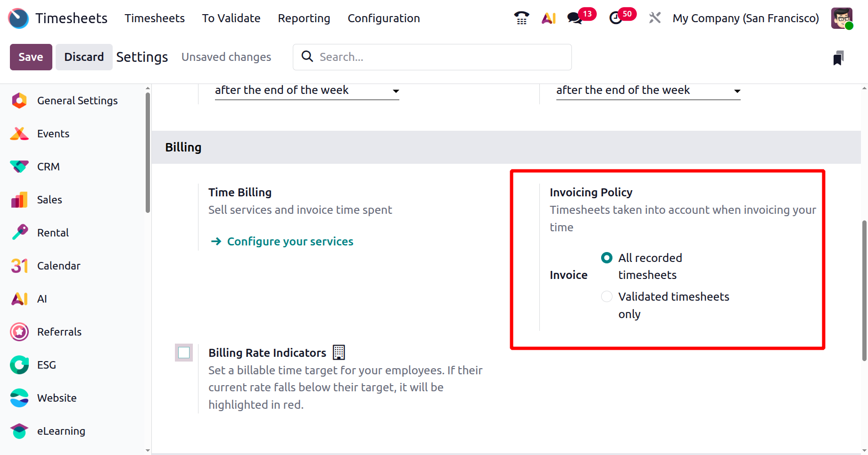Open the conversations messages icon
This screenshot has height=455, width=868.
coord(575,18)
